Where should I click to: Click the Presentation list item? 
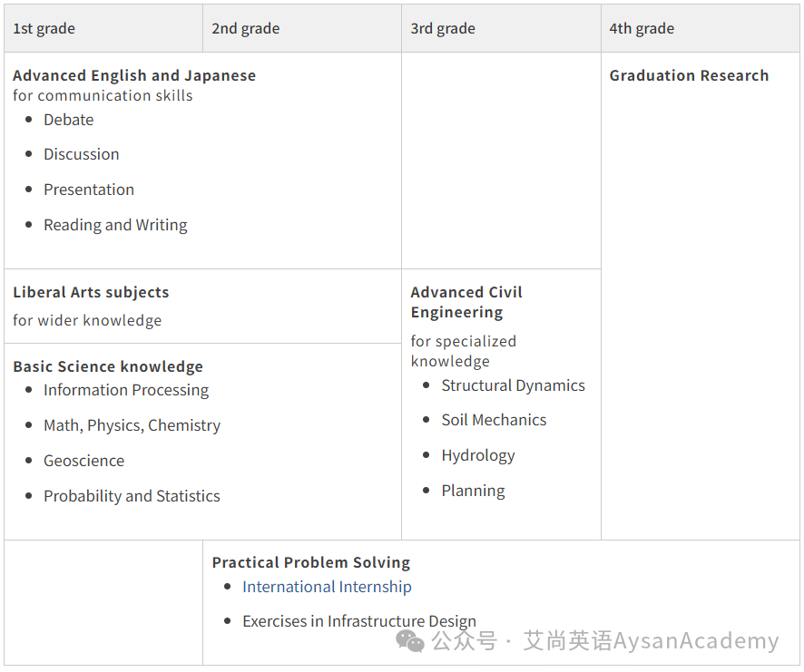tap(89, 190)
